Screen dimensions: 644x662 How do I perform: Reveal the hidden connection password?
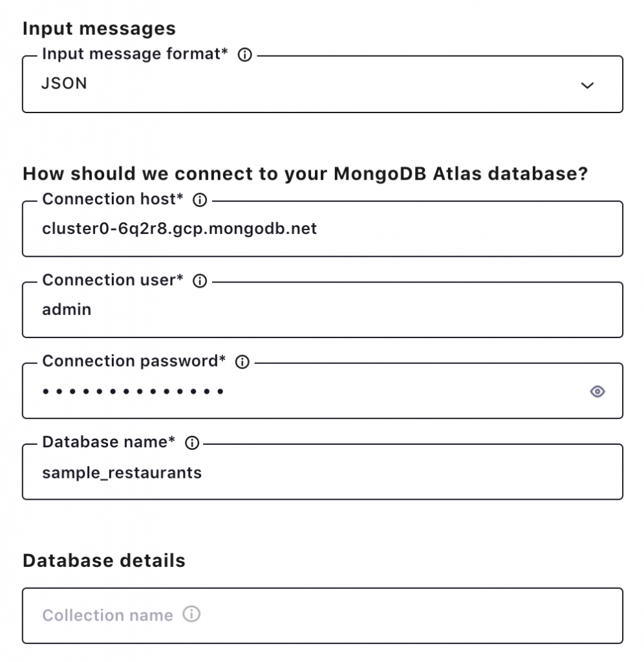tap(597, 392)
